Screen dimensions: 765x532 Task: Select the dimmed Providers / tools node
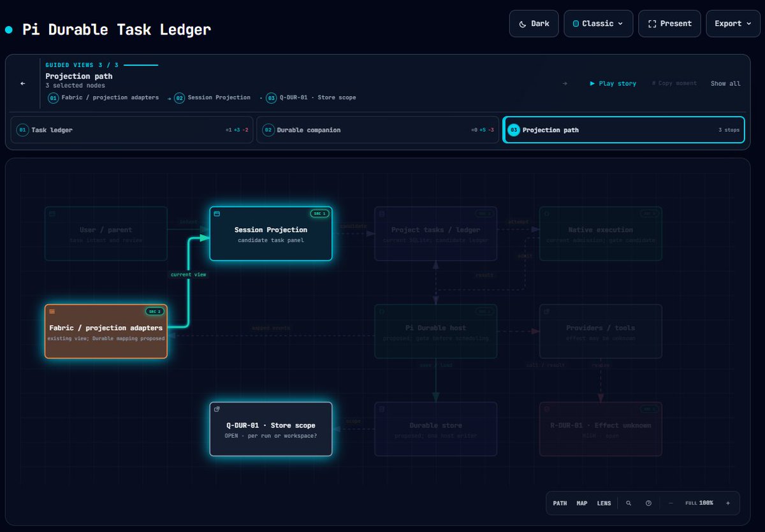click(x=601, y=331)
